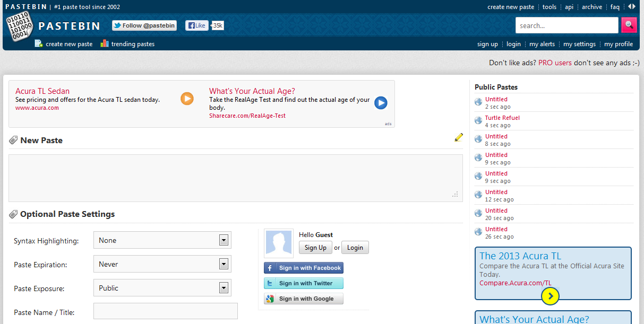Click 'create new paste' in top navigation bar
This screenshot has width=644, height=324.
coord(511,7)
